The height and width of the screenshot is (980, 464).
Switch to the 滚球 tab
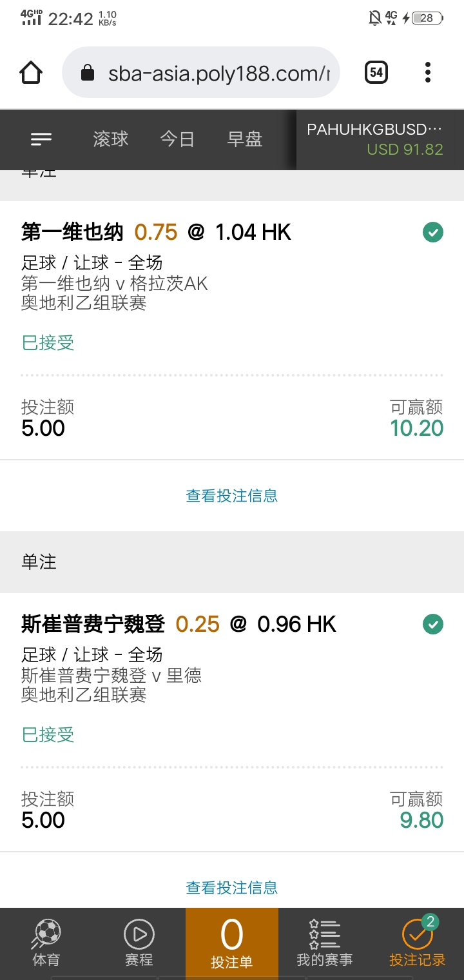111,139
